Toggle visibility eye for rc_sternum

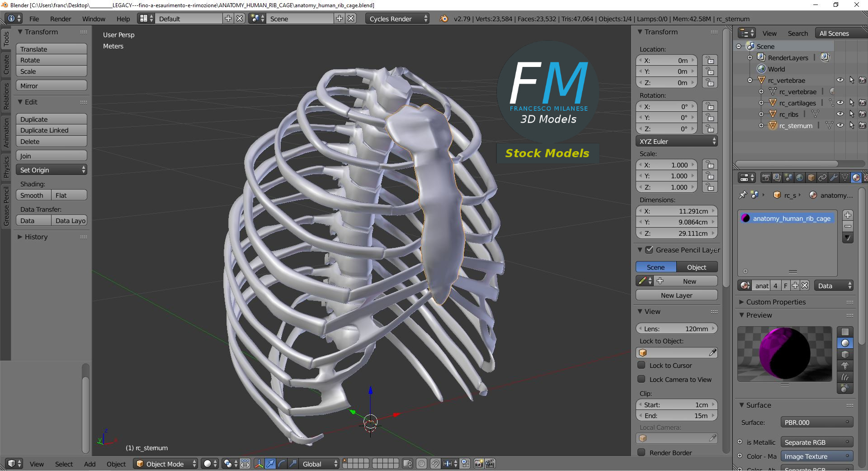[x=840, y=125]
